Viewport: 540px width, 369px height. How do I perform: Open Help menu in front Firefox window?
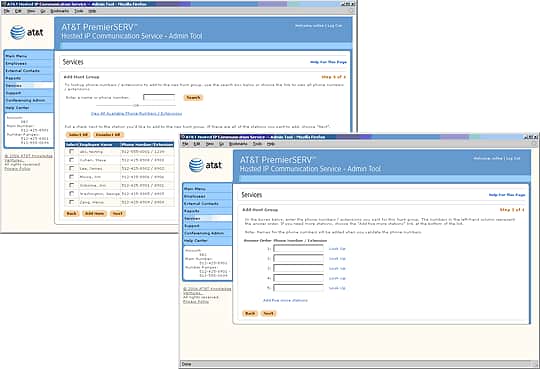(271, 144)
